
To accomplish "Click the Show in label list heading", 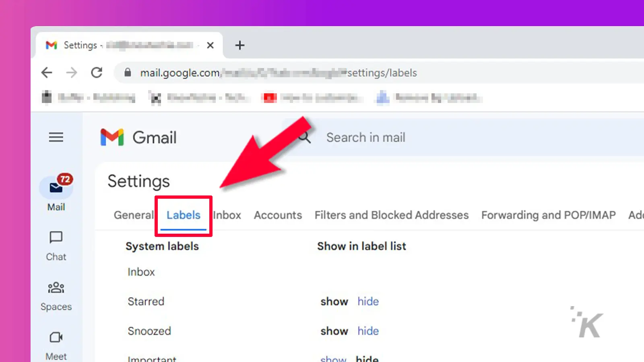I will click(361, 246).
